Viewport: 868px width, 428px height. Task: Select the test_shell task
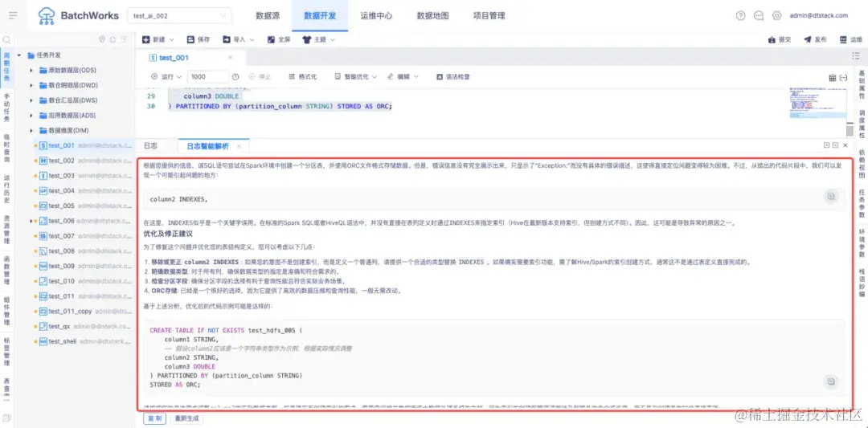[x=63, y=341]
